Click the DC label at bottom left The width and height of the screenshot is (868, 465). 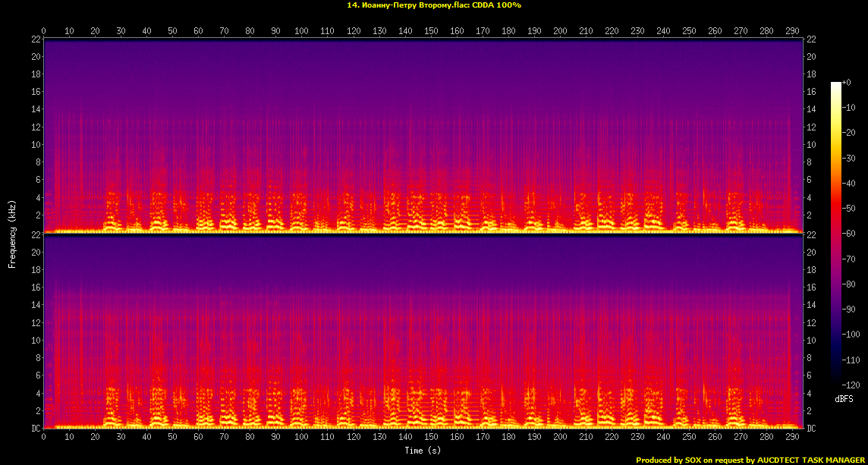tap(35, 429)
